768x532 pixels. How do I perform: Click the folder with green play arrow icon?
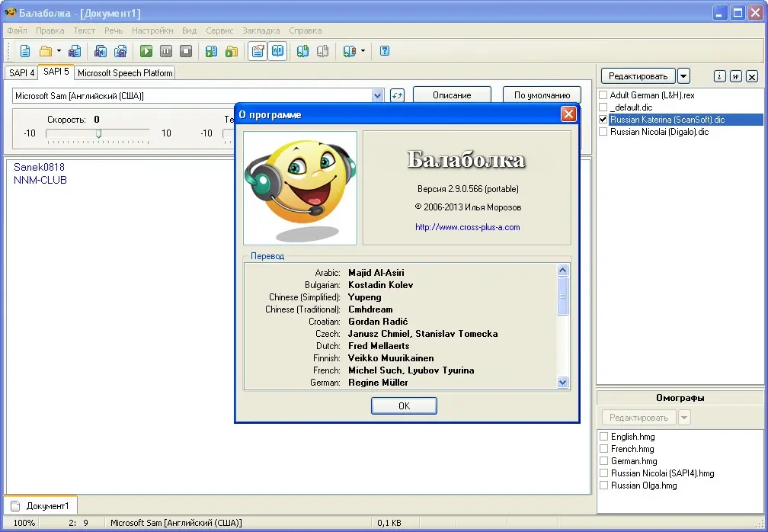[x=231, y=51]
